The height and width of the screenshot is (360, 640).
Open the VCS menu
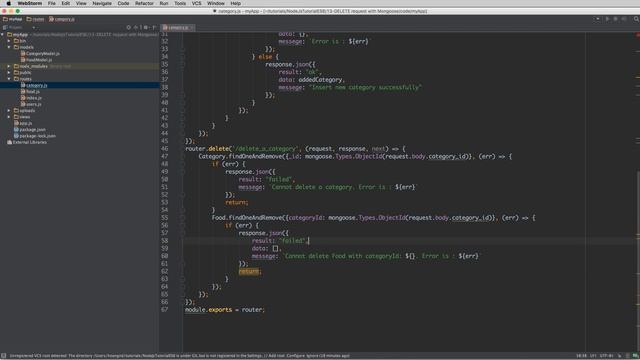point(196,3)
